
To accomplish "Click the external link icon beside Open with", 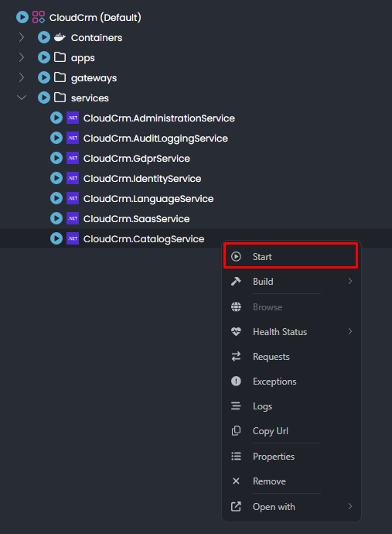I will (236, 506).
